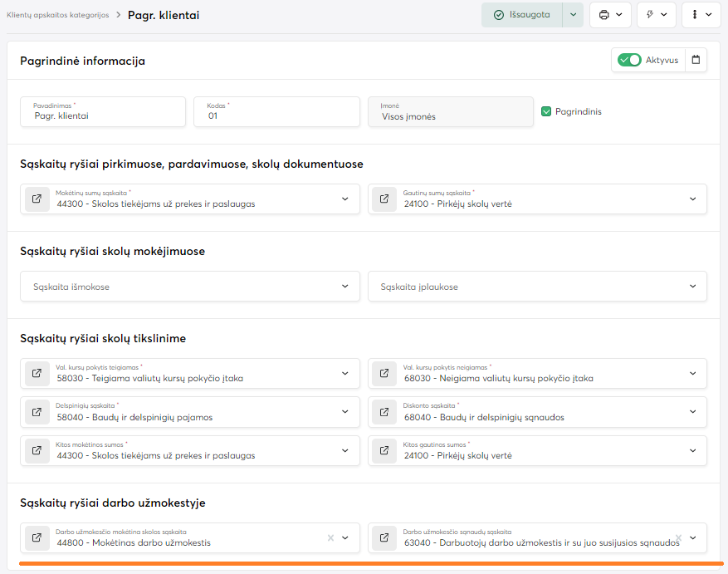Screen dimensions: 728x574
Task: Open linked account for Mokėtinų sumų sąskaita
Action: click(x=37, y=199)
